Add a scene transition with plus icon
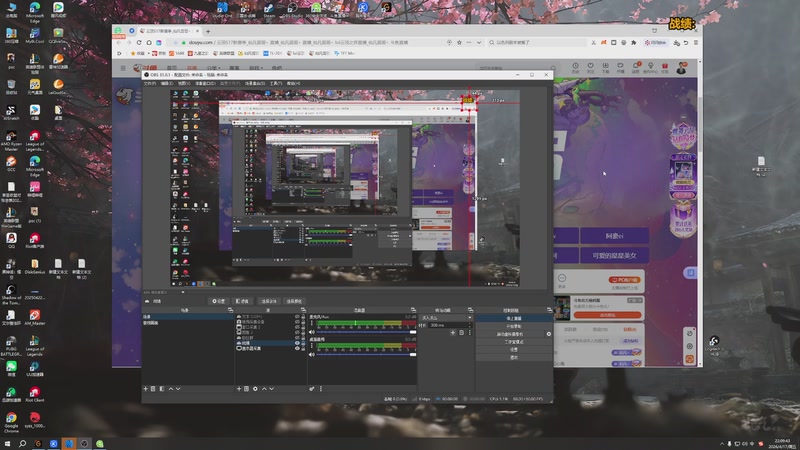 point(453,333)
